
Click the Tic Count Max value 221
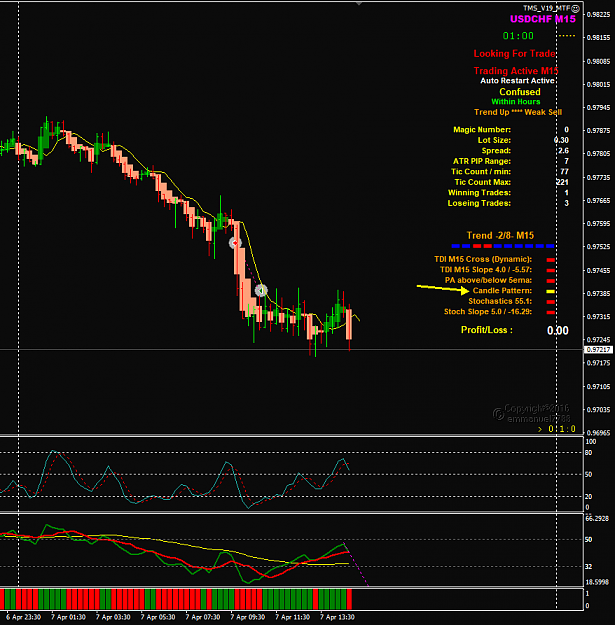point(562,182)
